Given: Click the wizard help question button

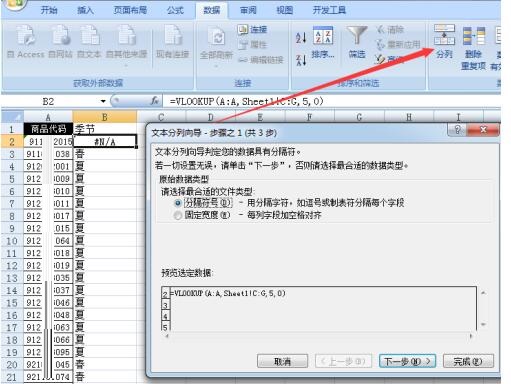Looking at the screenshot, I should (458, 129).
